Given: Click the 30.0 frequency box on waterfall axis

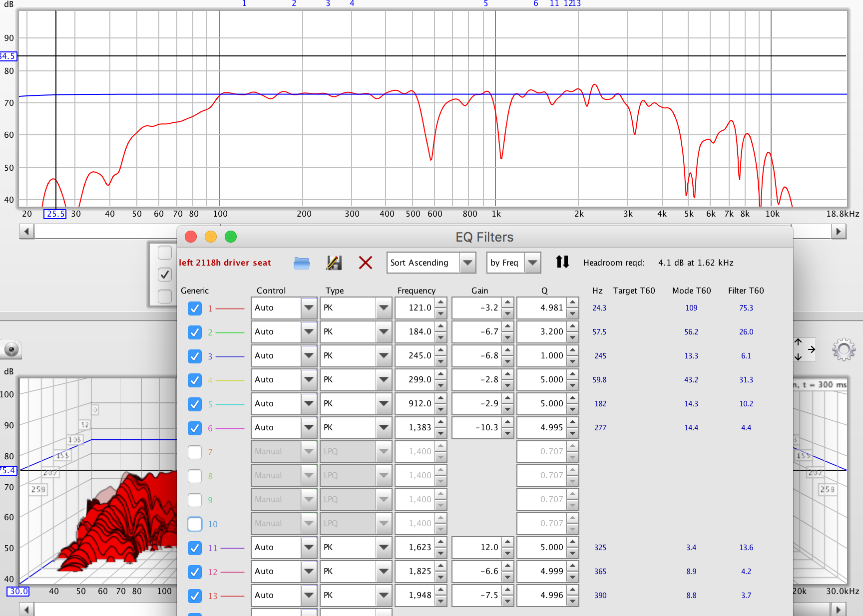Looking at the screenshot, I should pyautogui.click(x=18, y=592).
